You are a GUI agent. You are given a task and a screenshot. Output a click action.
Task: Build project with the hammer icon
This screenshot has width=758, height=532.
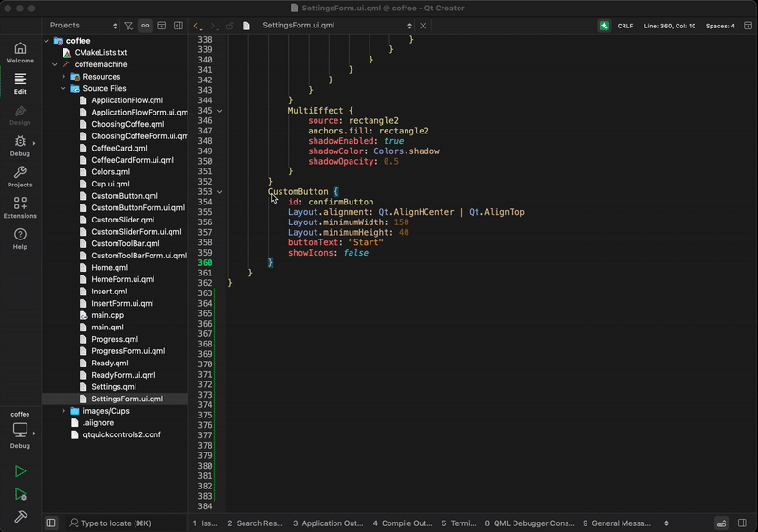[x=20, y=517]
